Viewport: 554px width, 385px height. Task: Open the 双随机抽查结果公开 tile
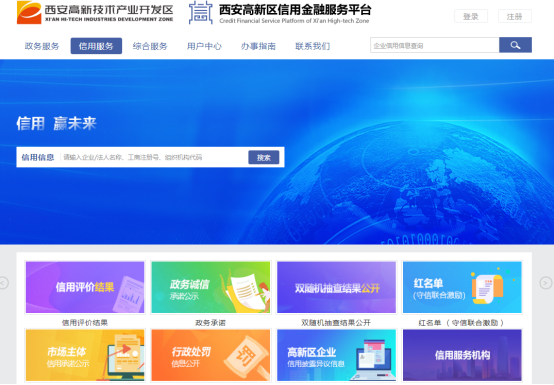(336, 287)
